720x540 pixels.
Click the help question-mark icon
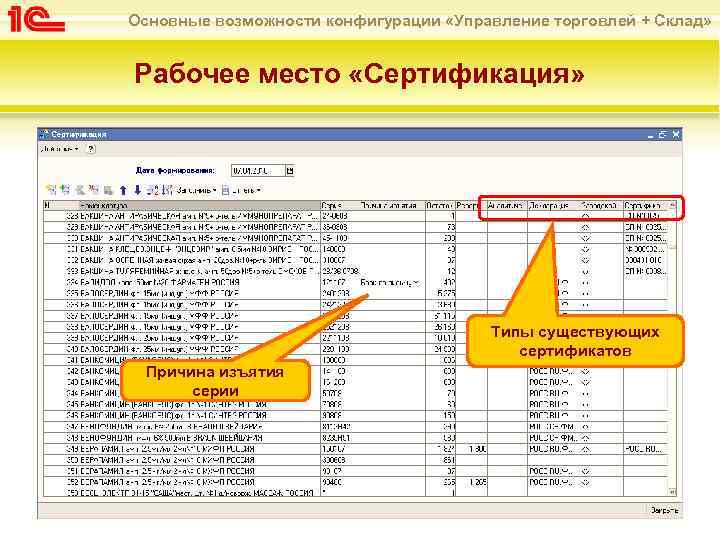click(x=91, y=149)
